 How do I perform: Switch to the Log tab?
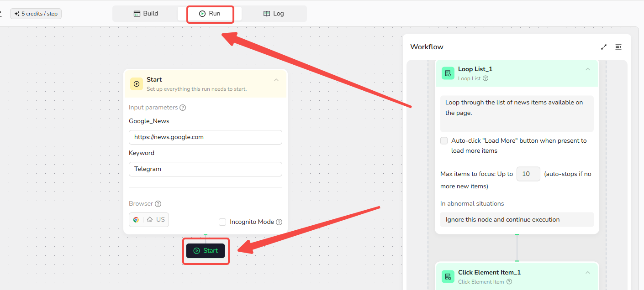274,14
